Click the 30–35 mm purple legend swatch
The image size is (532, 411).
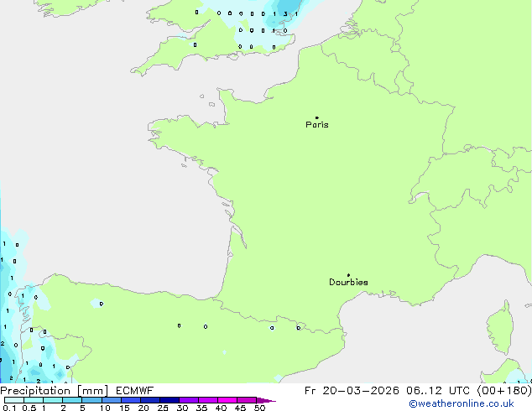[x=189, y=400]
